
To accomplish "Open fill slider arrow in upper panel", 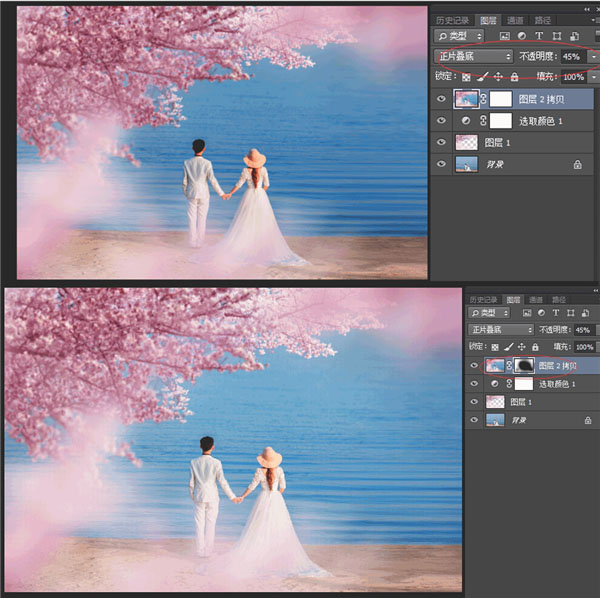I will pos(594,77).
